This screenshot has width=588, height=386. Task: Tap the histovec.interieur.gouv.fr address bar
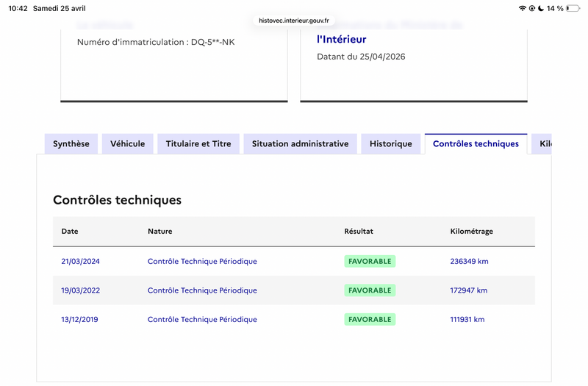(x=293, y=21)
